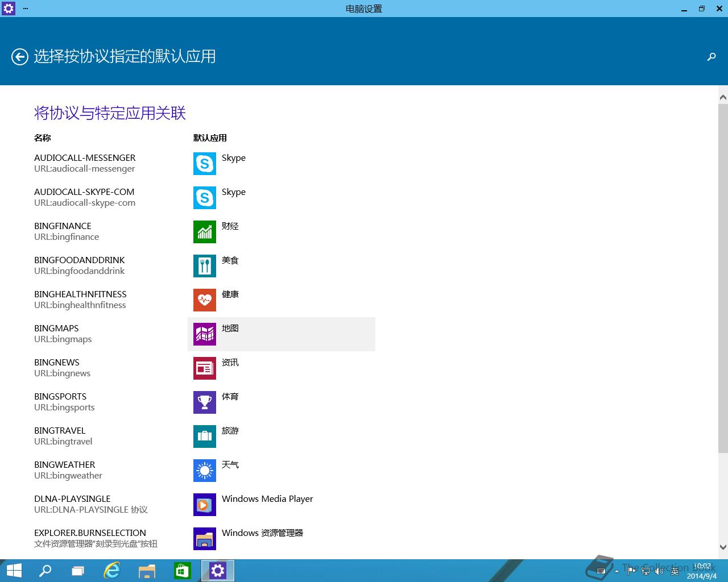Select the 体育 sports trophy icon
The width and height of the screenshot is (728, 582).
(x=205, y=402)
